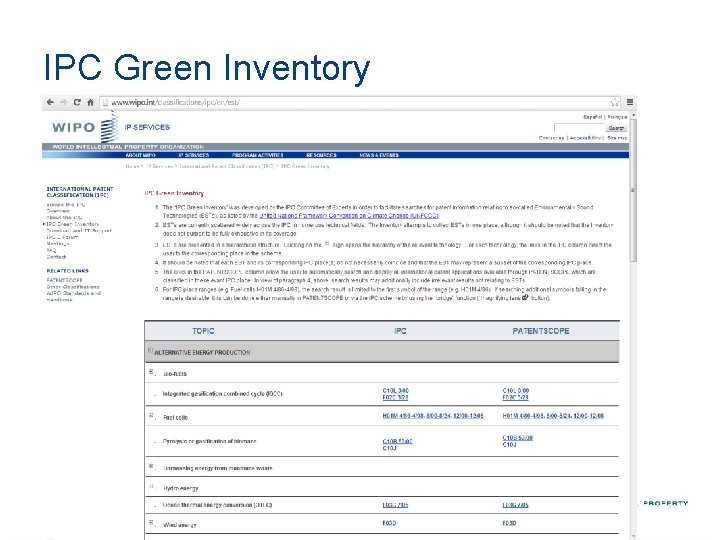The width and height of the screenshot is (720, 540).
Task: Open PATENTSCOPE link C10L 3/00
Action: (x=516, y=391)
